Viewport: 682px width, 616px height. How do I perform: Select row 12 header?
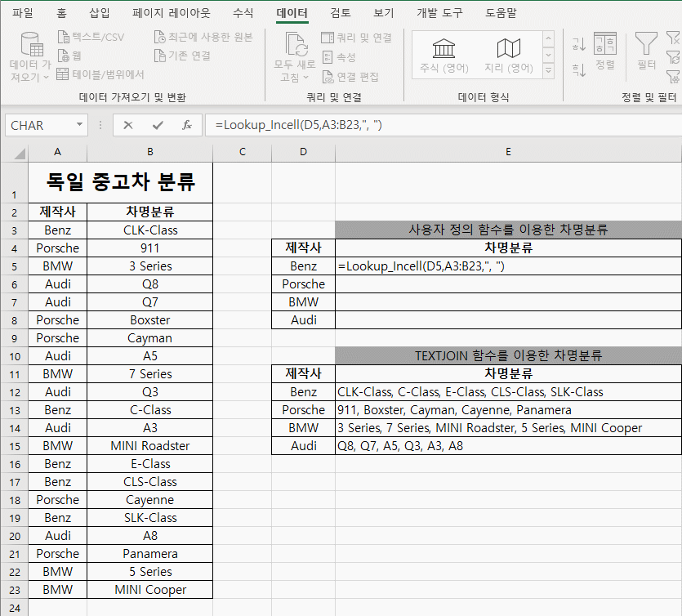pos(15,392)
